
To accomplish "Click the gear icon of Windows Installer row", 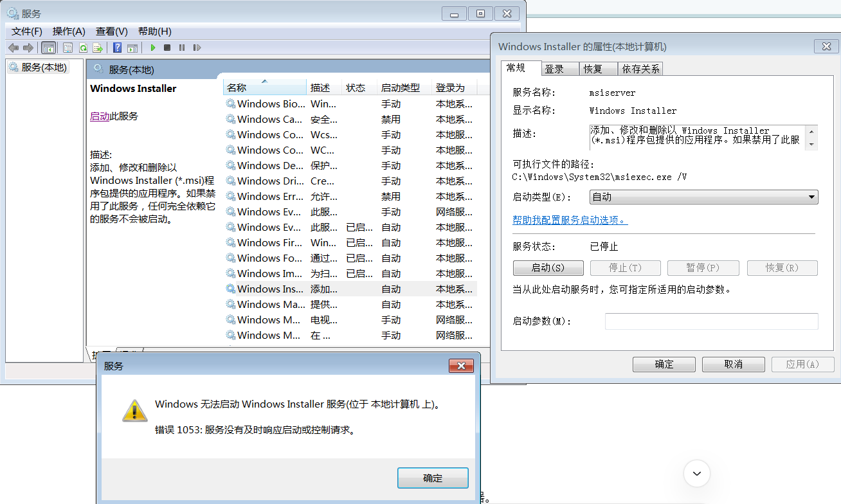I will (x=230, y=289).
